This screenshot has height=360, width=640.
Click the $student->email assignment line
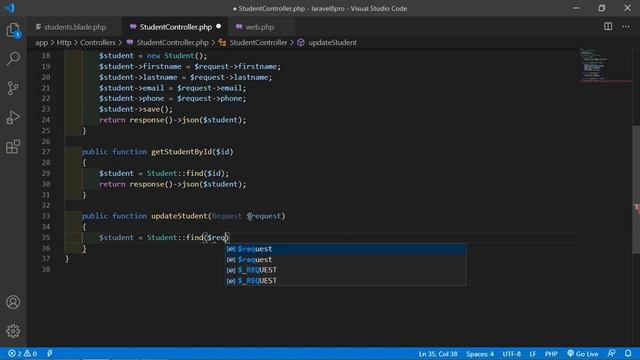tap(172, 88)
